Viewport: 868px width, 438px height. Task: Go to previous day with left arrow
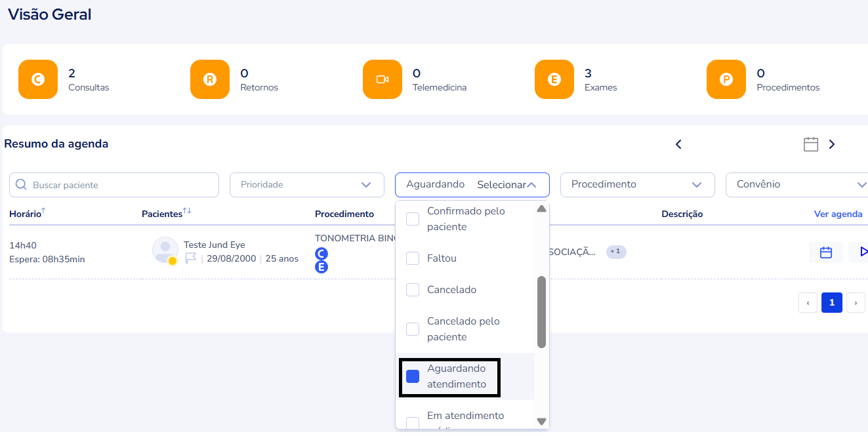click(679, 144)
